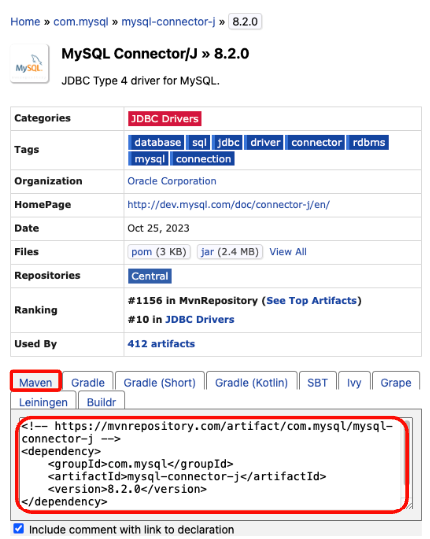Select the connection tag

pyautogui.click(x=203, y=159)
